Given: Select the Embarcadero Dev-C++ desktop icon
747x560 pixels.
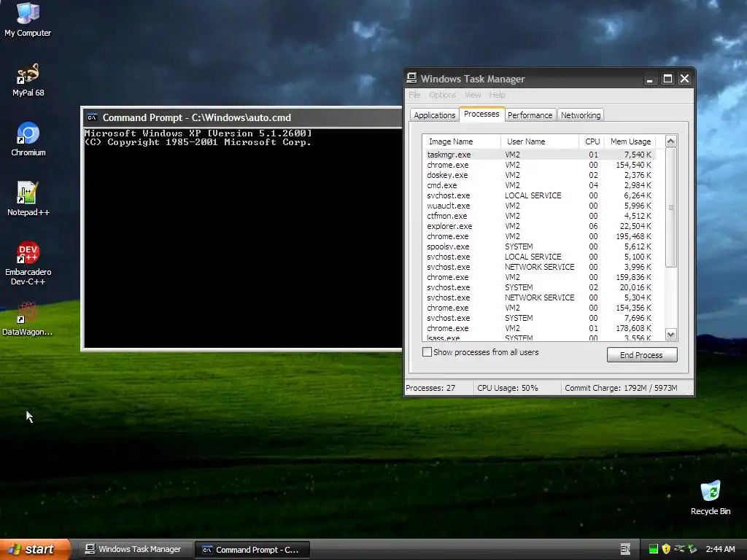Looking at the screenshot, I should (x=28, y=263).
